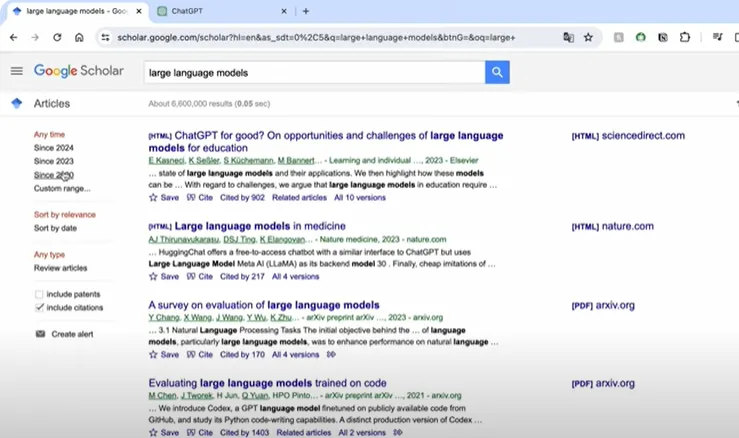Click Create alert with envelope icon
The height and width of the screenshot is (438, 739).
(x=65, y=334)
